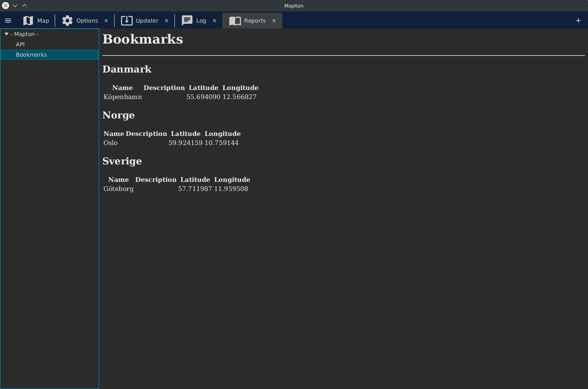Click Name header in Danmark table
588x389 pixels.
[x=123, y=88]
